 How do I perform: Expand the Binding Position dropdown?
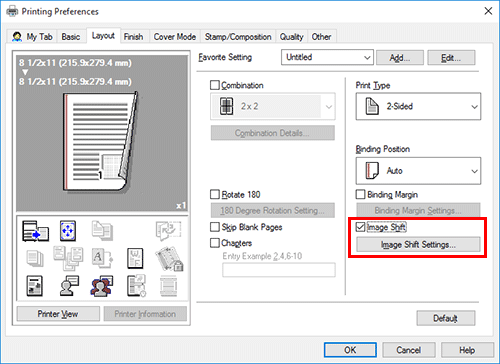tap(418, 171)
